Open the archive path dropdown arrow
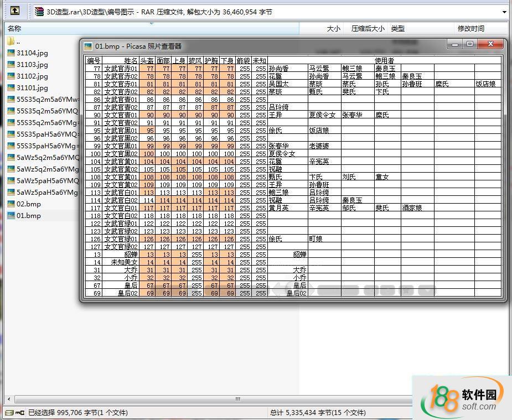 pos(504,12)
